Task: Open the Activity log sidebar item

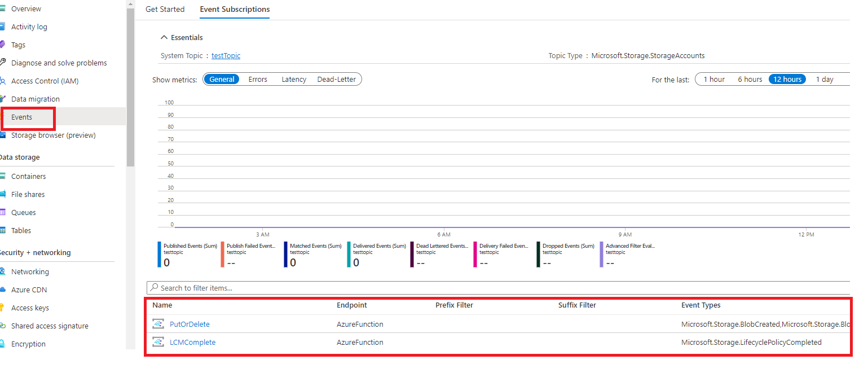Action: pos(29,26)
